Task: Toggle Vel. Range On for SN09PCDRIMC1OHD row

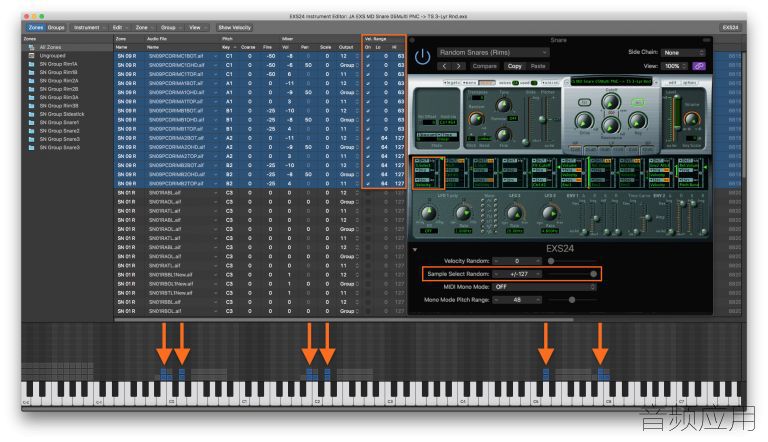Action: point(368,65)
